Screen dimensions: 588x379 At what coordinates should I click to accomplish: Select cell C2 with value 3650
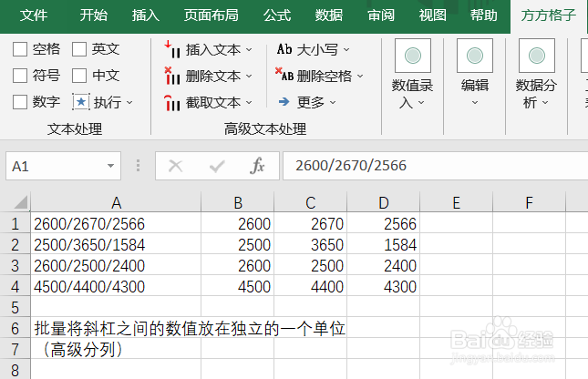(311, 244)
